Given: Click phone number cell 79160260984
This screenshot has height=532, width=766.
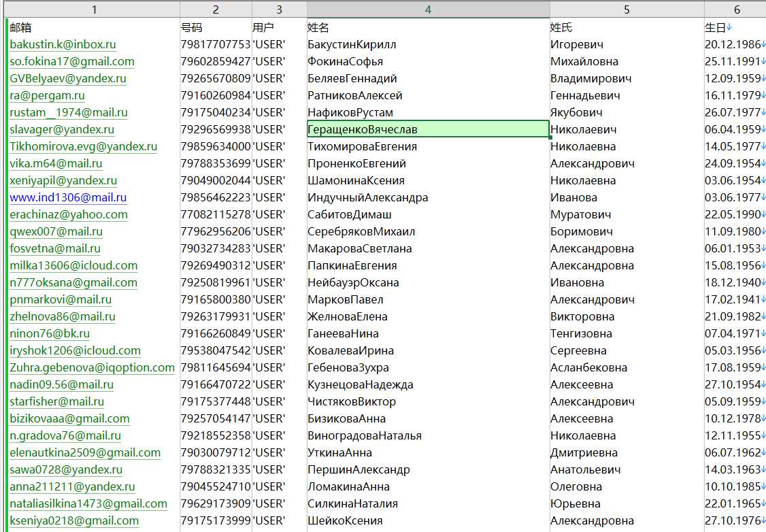Looking at the screenshot, I should click(x=216, y=96).
